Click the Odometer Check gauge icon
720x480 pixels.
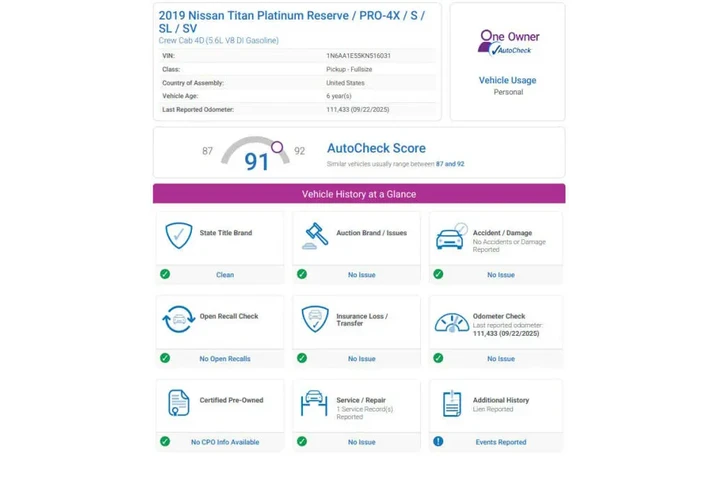coord(452,321)
